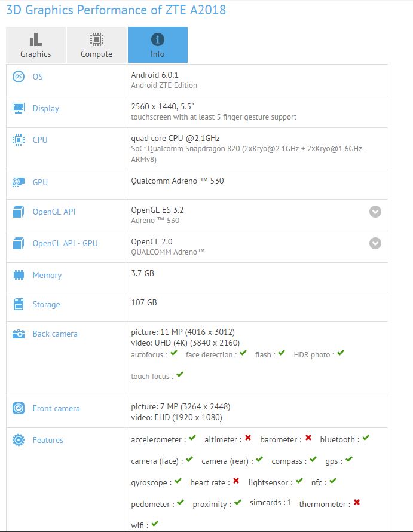Click the touch focus checkmark
Viewport: 413px width, 532px height.
(180, 375)
